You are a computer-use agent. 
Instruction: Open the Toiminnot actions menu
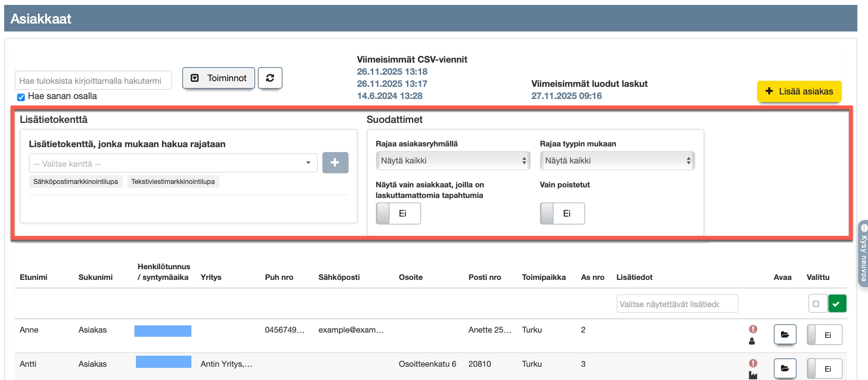[218, 78]
